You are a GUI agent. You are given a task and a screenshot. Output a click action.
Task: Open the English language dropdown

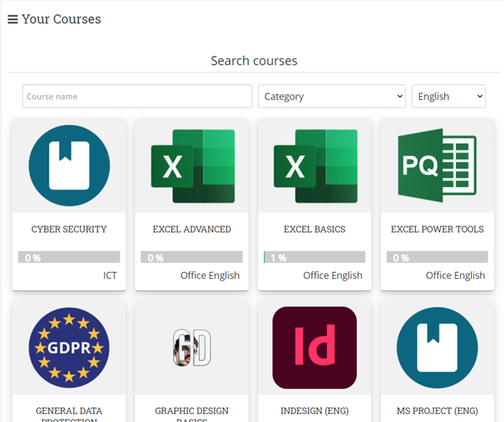point(448,97)
